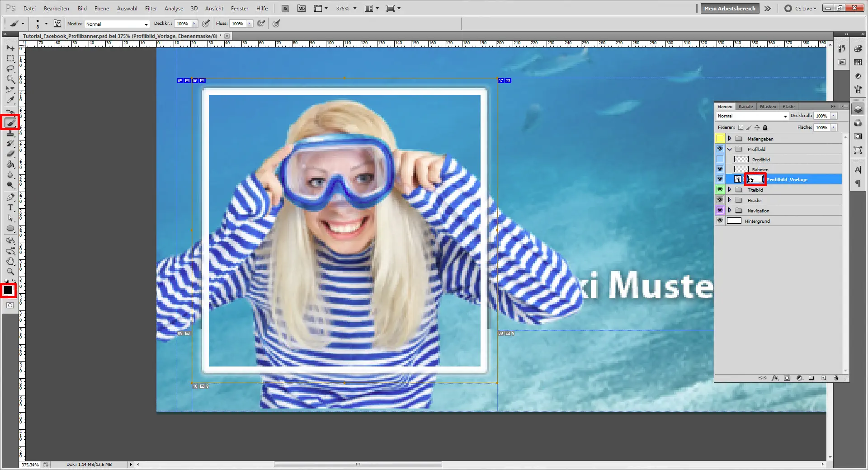This screenshot has height=470, width=868.
Task: Toggle visibility of the Titelbild group
Action: pos(720,189)
